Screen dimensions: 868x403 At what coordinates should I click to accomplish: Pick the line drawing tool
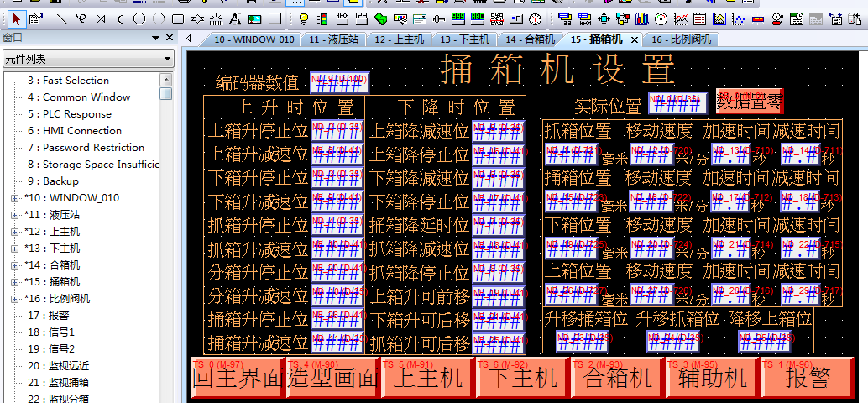click(x=61, y=18)
